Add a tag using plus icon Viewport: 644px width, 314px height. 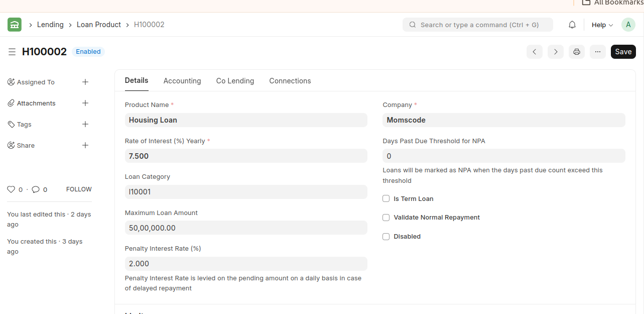(85, 124)
